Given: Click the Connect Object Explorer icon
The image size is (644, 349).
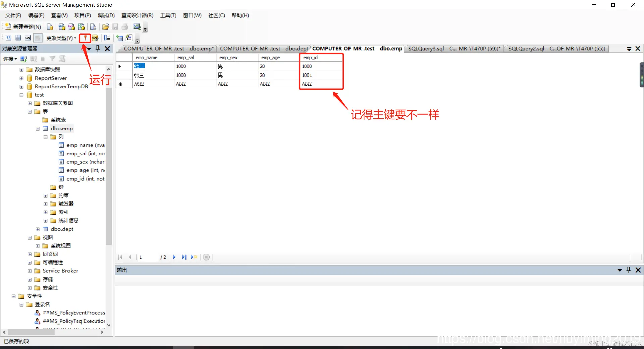Looking at the screenshot, I should point(23,59).
